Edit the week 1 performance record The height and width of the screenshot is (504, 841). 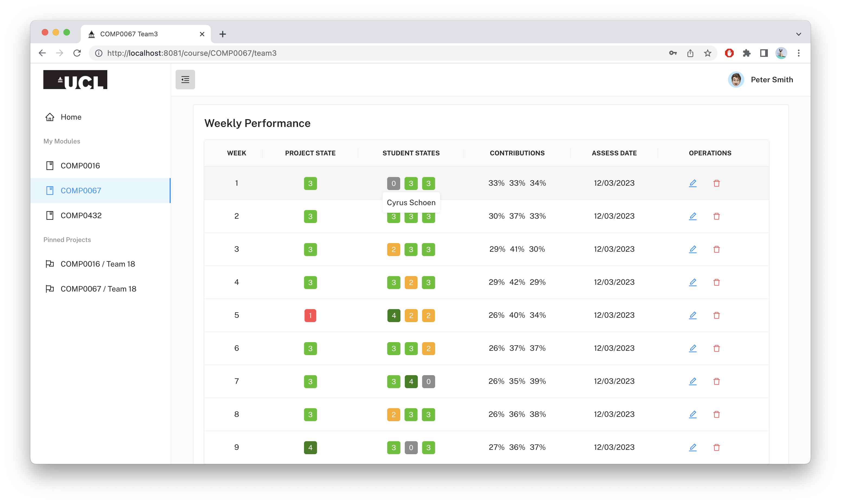point(693,184)
